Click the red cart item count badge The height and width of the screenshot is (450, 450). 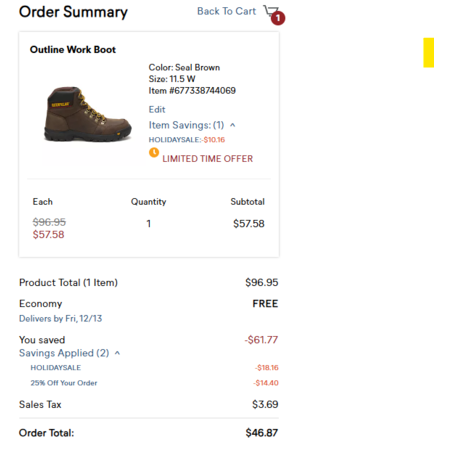pos(278,18)
